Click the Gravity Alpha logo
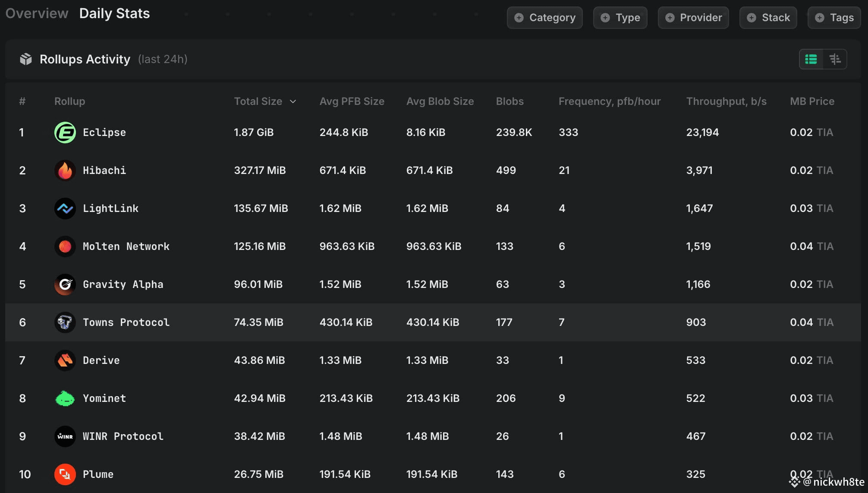The height and width of the screenshot is (493, 868). pos(65,284)
